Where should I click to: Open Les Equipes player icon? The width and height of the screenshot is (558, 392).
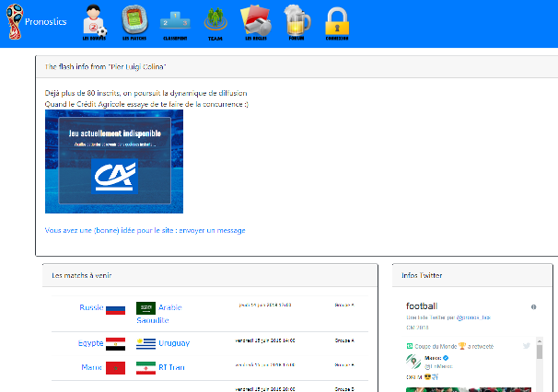coord(94,22)
